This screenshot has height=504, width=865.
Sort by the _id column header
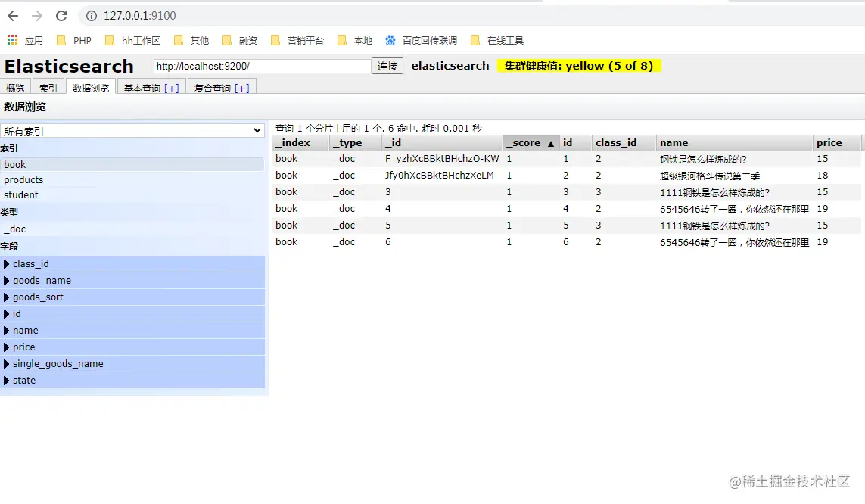442,142
